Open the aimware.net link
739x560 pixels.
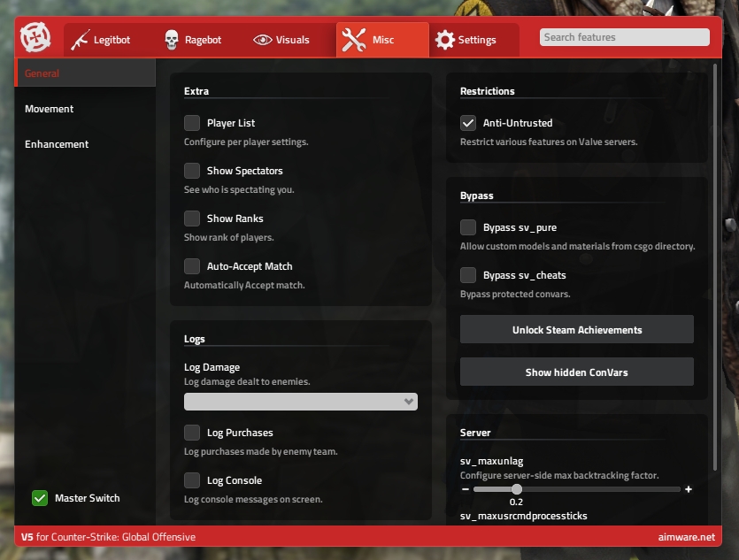(688, 537)
